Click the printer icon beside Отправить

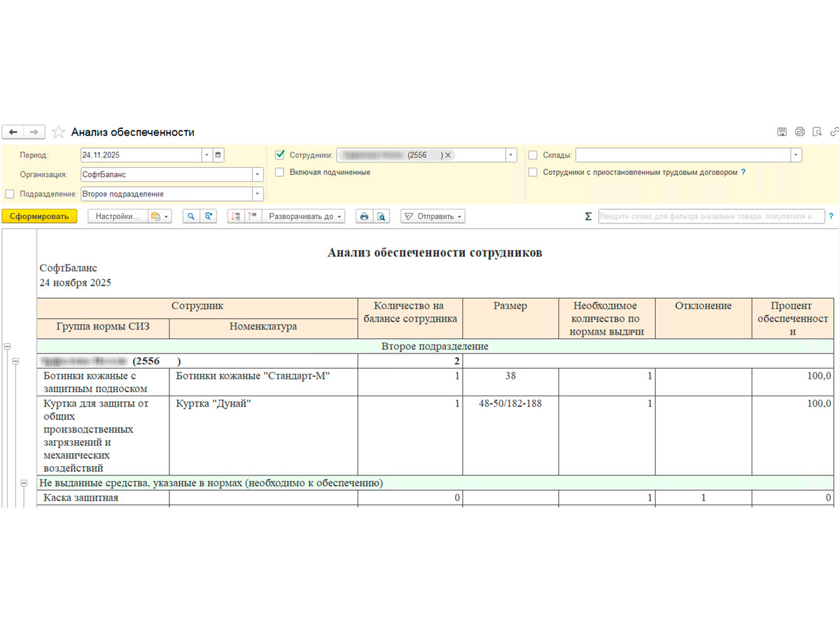(364, 217)
